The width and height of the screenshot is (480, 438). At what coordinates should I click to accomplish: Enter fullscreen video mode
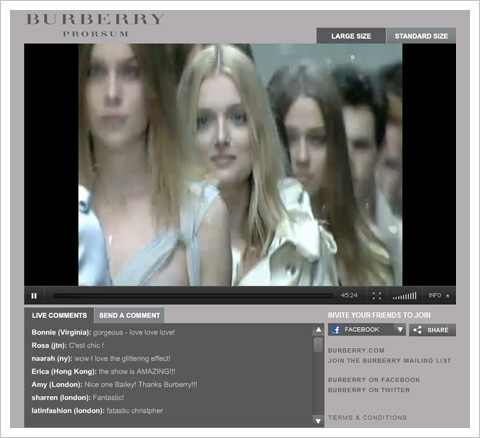click(x=377, y=296)
